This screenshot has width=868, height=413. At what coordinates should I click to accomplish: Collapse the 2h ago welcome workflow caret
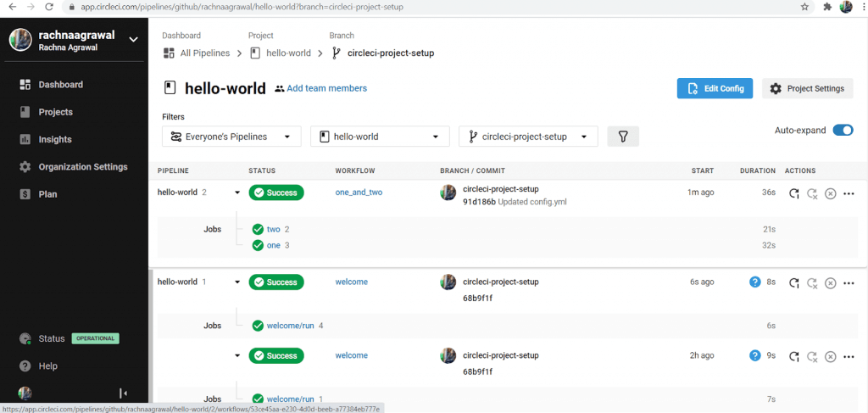click(237, 355)
